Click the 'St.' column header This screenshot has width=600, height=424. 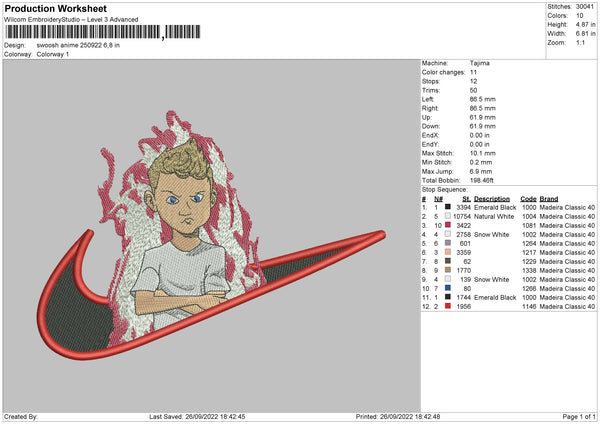[x=466, y=199]
